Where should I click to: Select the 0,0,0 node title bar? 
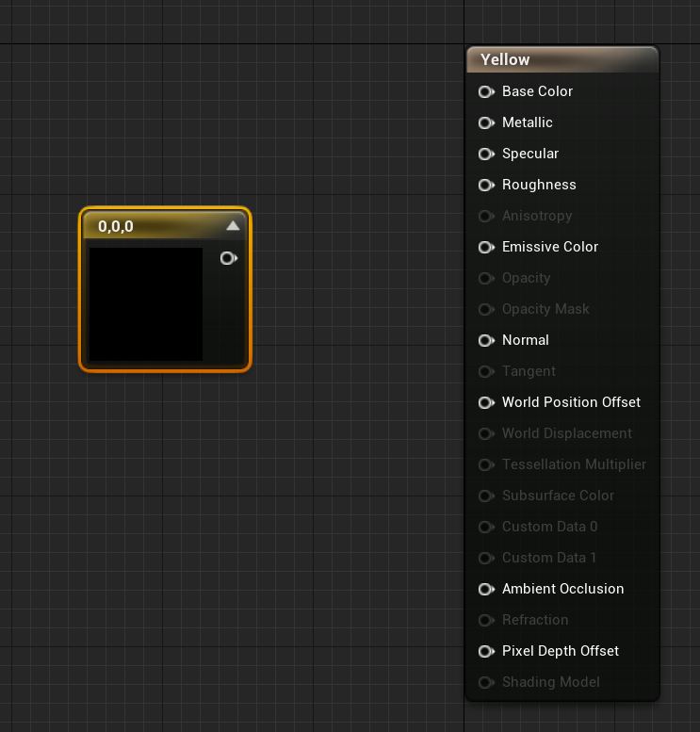[164, 226]
